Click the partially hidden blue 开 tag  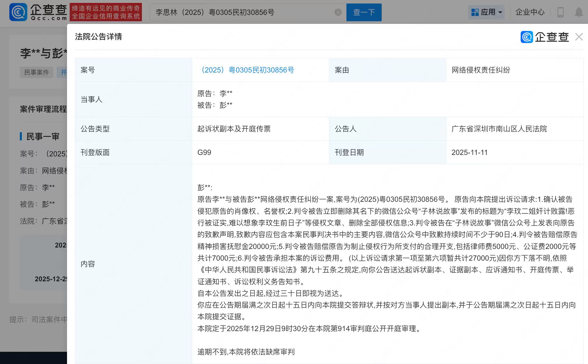tap(63, 73)
